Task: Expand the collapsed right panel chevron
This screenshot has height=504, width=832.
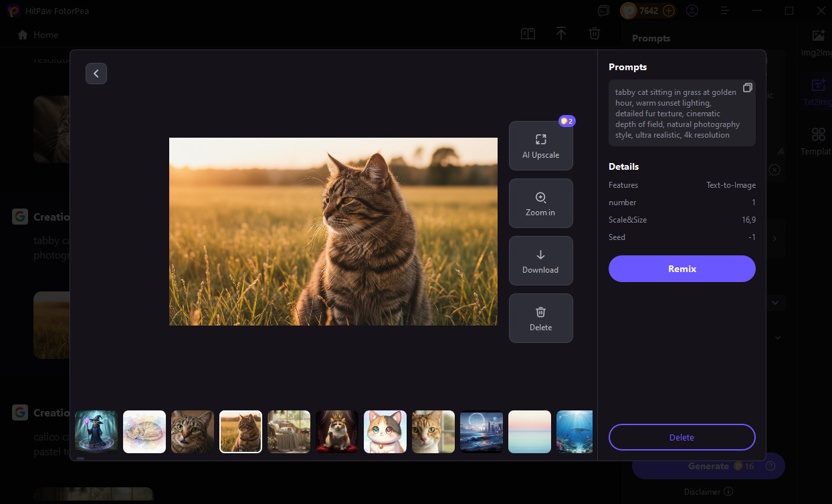Action: pos(774,238)
